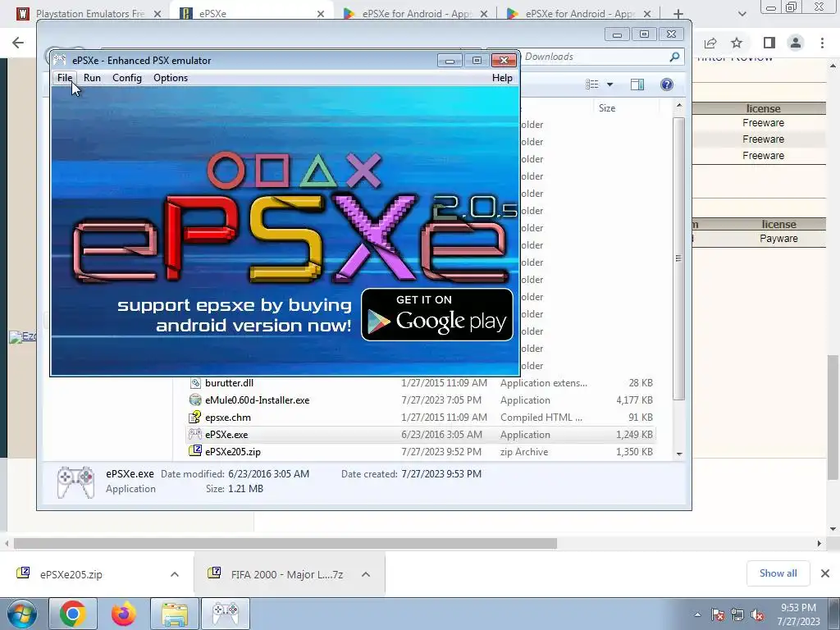This screenshot has width=840, height=630.
Task: Open the Chrome profile avatar icon
Action: pos(796,43)
